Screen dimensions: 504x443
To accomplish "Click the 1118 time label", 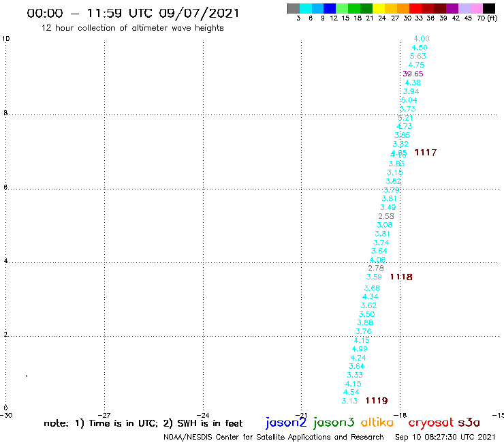I will [x=401, y=277].
